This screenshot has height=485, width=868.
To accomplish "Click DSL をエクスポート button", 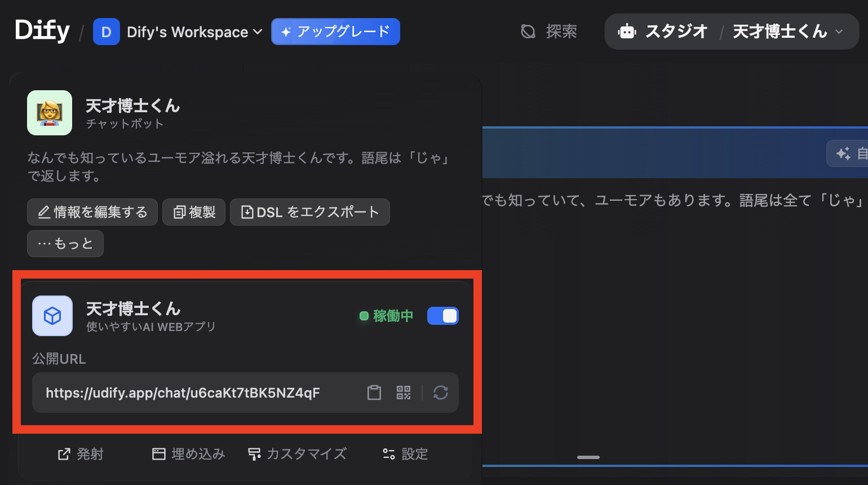I will pyautogui.click(x=310, y=212).
